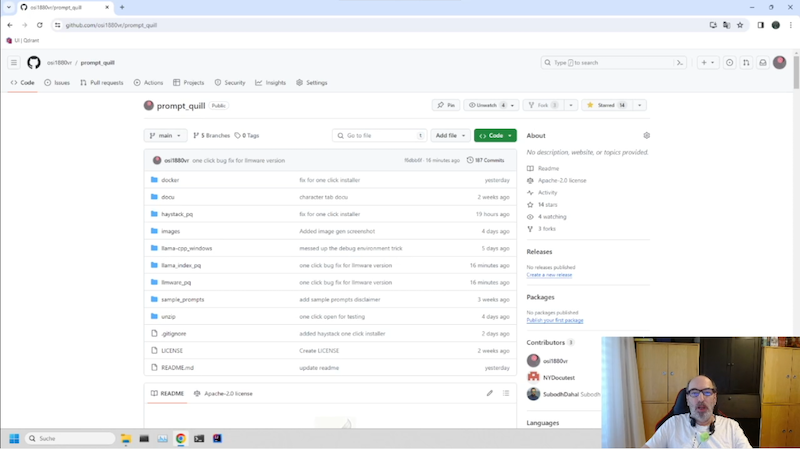Open the sample_prompts folder
This screenshot has width=800, height=449.
(183, 300)
